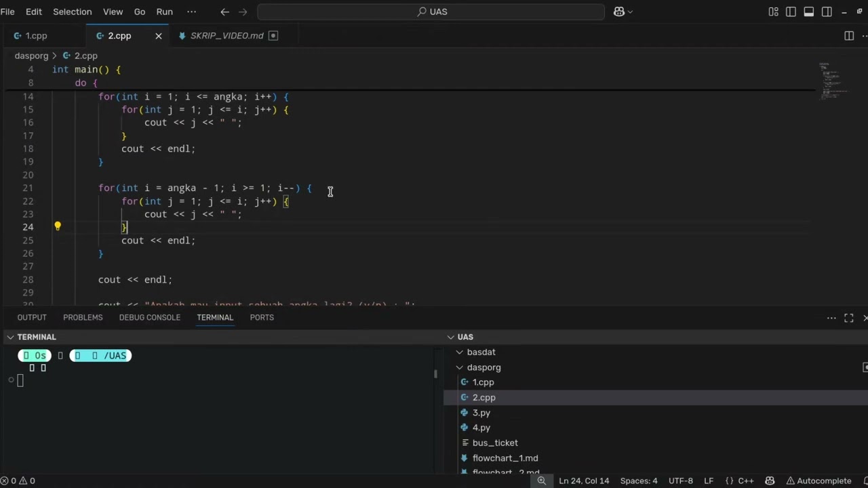Click Autocomplete warning status item

click(818, 481)
